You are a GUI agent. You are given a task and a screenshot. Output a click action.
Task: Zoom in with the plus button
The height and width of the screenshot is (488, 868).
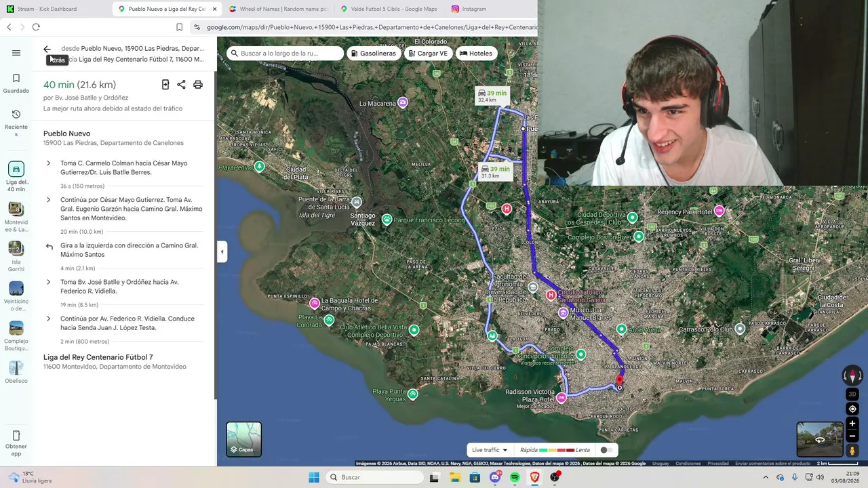coord(852,424)
